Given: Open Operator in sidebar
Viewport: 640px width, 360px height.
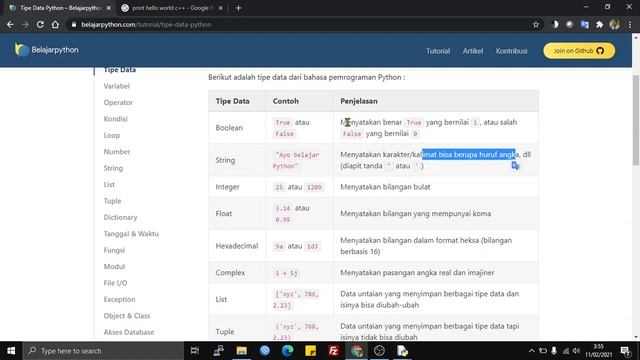Looking at the screenshot, I should (x=118, y=102).
